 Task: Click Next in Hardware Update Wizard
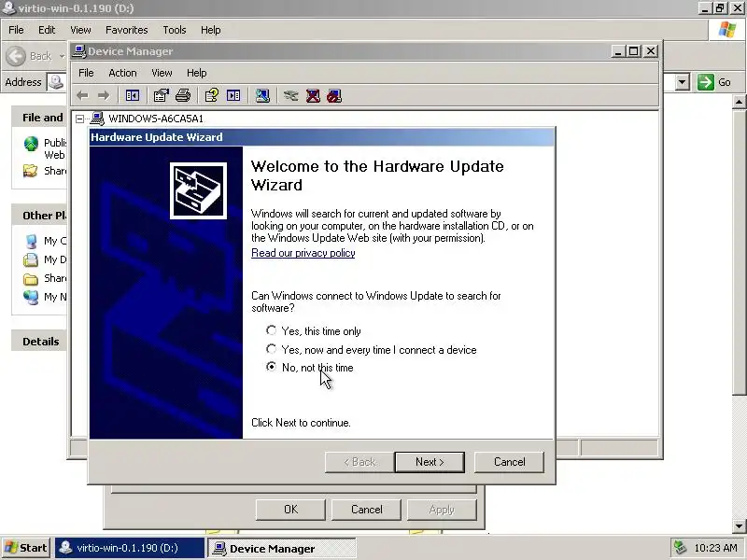tap(430, 462)
